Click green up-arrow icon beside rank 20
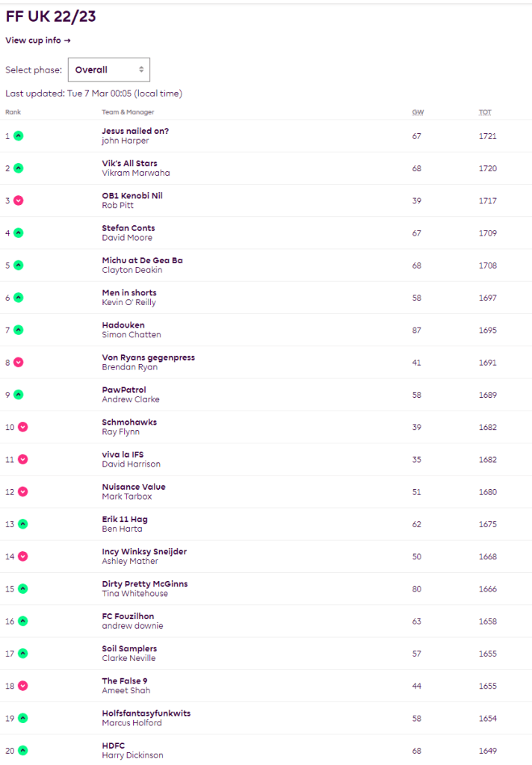The height and width of the screenshot is (765, 532). 23,750
